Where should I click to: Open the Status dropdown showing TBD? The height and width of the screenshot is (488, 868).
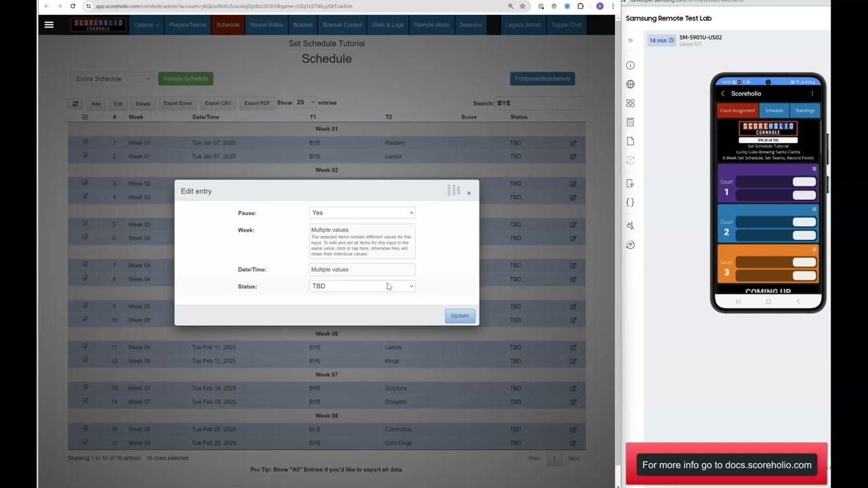coord(362,286)
